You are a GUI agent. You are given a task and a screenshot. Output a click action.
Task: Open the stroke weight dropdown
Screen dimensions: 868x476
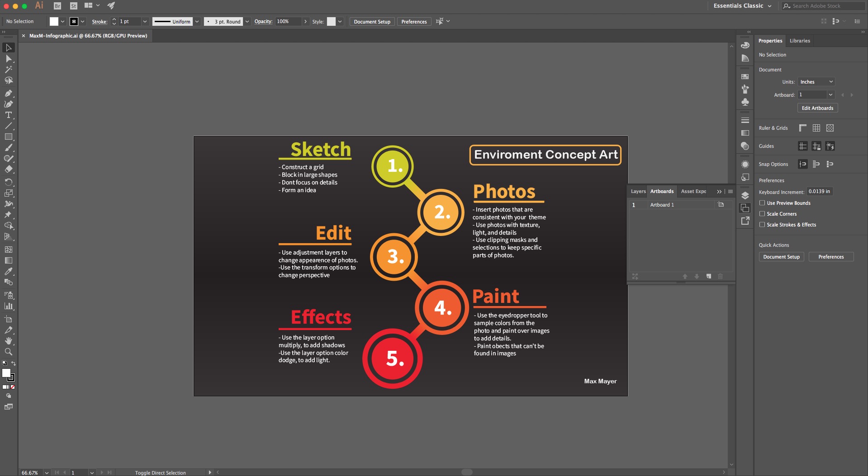145,21
